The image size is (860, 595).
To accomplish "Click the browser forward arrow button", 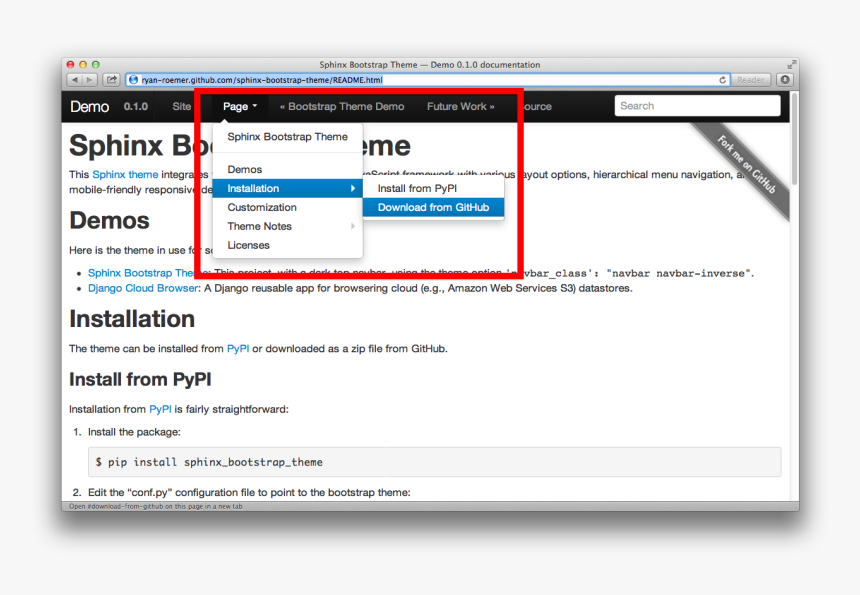I will click(x=90, y=80).
